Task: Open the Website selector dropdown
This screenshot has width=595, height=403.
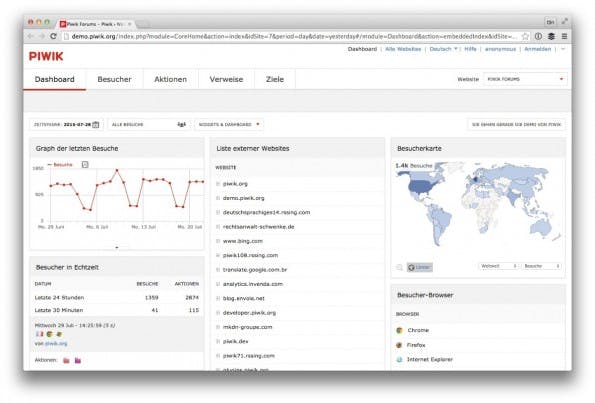Action: [525, 79]
